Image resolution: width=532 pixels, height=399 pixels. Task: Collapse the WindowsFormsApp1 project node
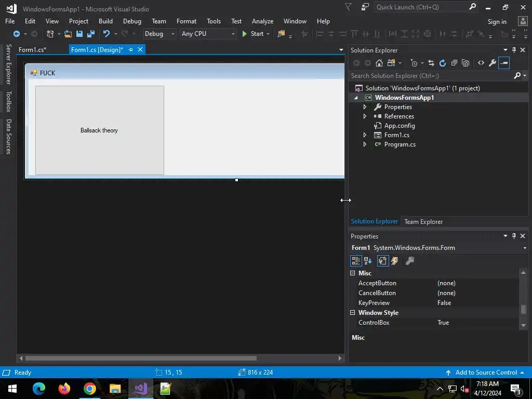click(x=356, y=98)
